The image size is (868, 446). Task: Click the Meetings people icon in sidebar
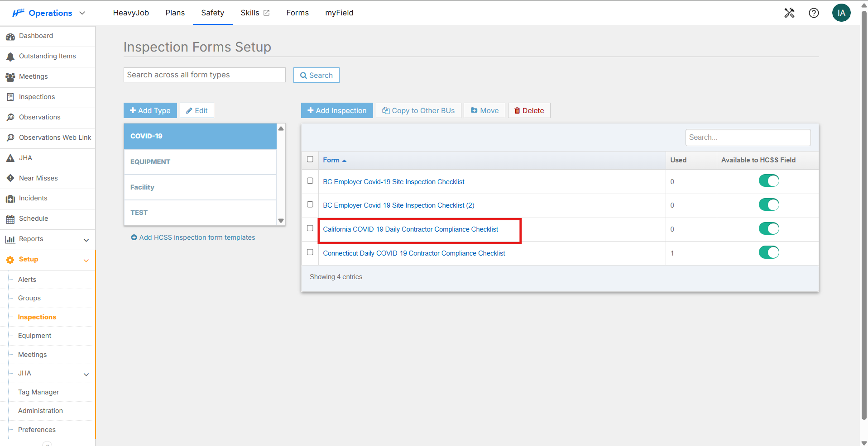pyautogui.click(x=10, y=77)
